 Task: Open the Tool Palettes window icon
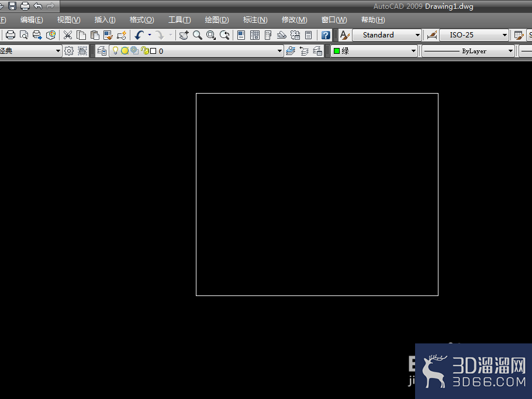(x=268, y=35)
